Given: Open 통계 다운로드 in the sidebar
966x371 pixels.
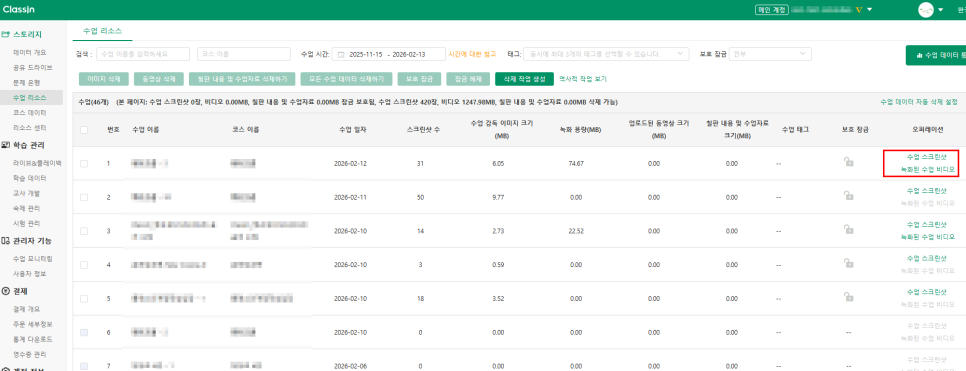Looking at the screenshot, I should click(x=32, y=339).
